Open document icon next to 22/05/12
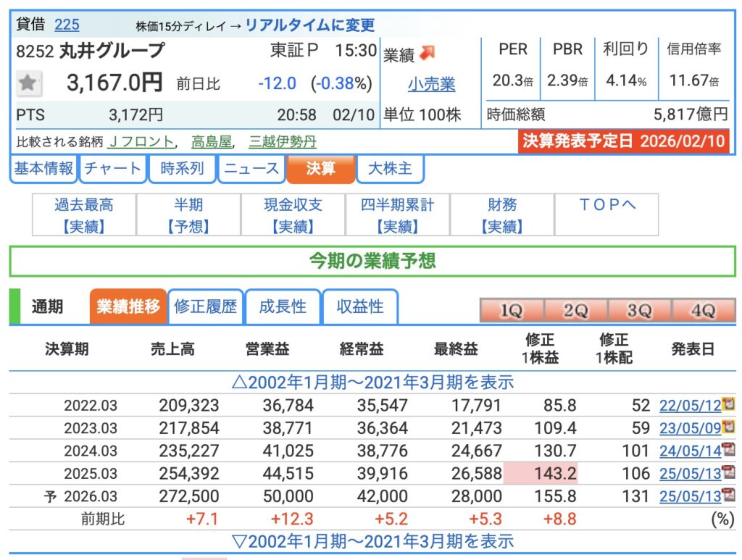The image size is (742, 560). [x=729, y=404]
